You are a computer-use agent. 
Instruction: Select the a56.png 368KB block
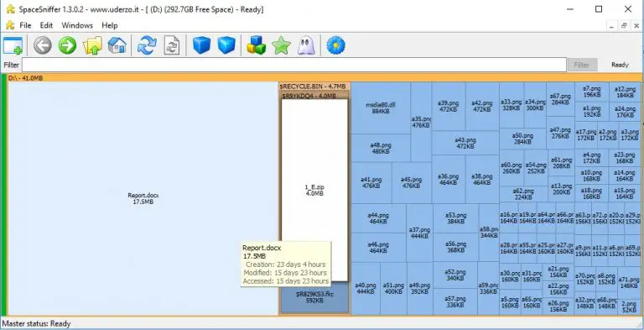(455, 247)
